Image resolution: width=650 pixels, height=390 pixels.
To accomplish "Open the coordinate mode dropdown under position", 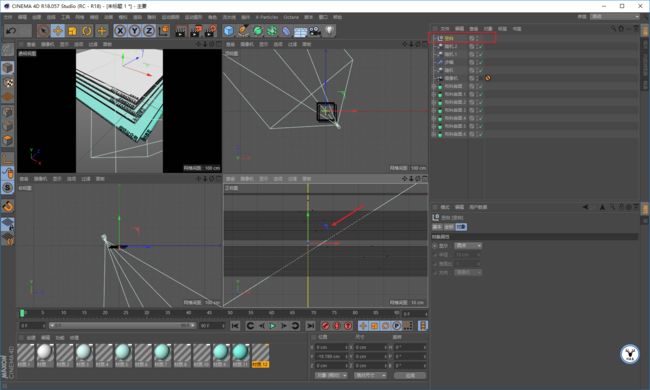I will tap(331, 375).
